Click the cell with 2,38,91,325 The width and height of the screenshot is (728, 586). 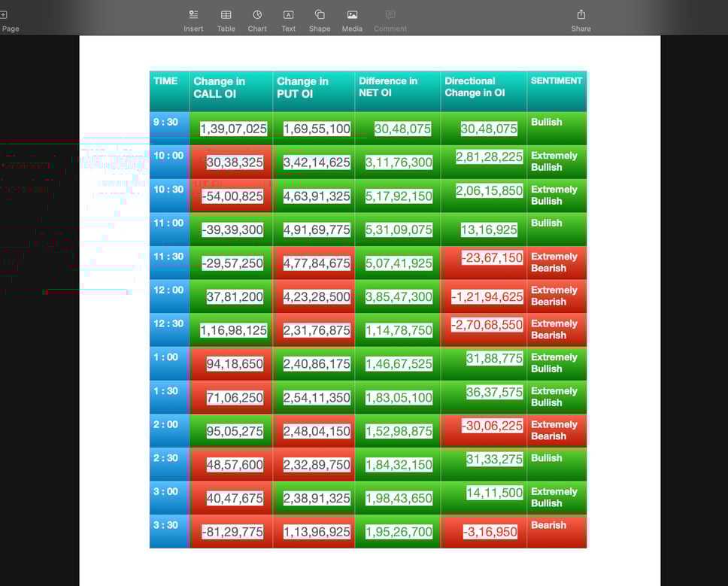pyautogui.click(x=314, y=498)
